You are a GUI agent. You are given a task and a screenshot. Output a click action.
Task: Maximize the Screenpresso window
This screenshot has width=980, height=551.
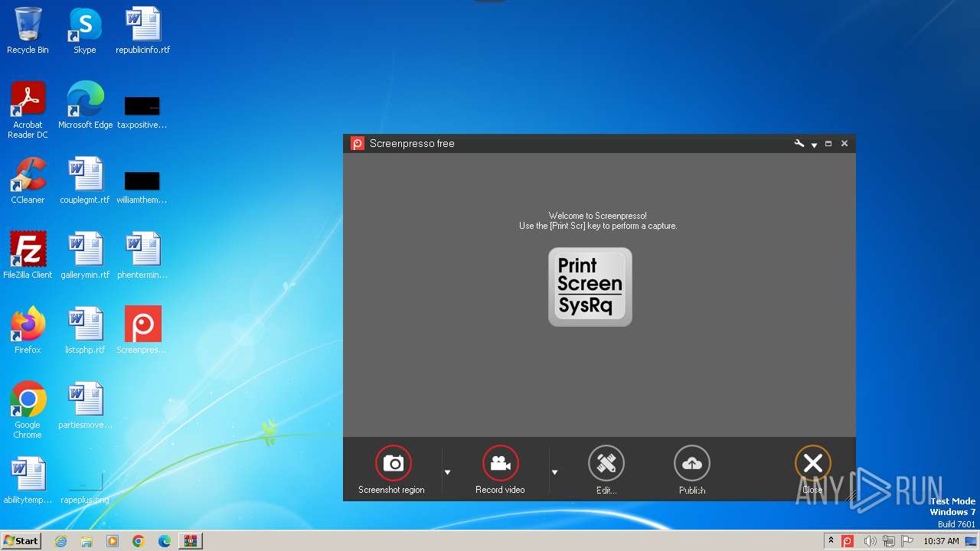828,143
